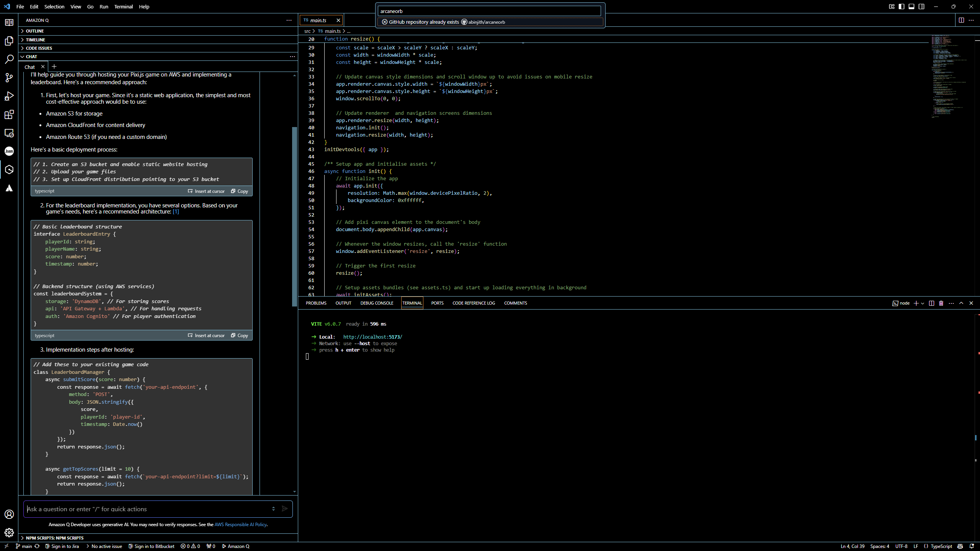Open the Accounts icon
This screenshot has width=980, height=551.
tap(9, 514)
